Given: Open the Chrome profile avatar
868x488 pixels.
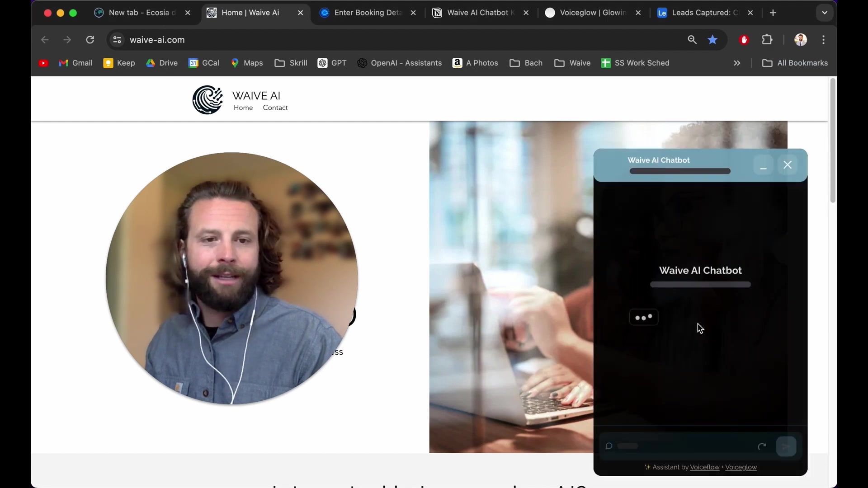Looking at the screenshot, I should point(801,40).
